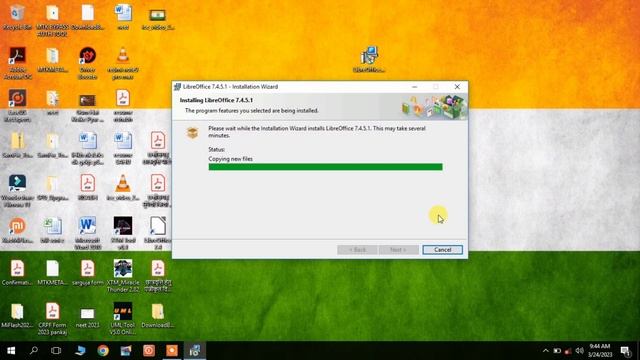Click the green installation progress bar

(325, 167)
